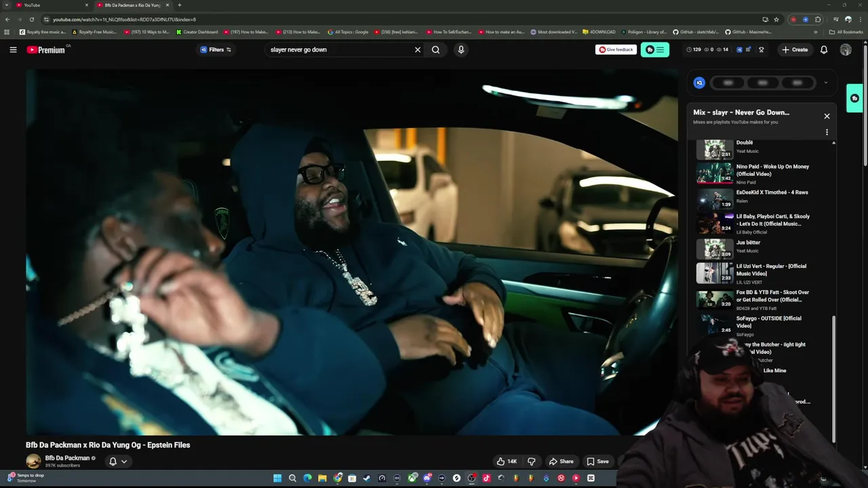
Task: Like the video showing 14K
Action: [507, 462]
